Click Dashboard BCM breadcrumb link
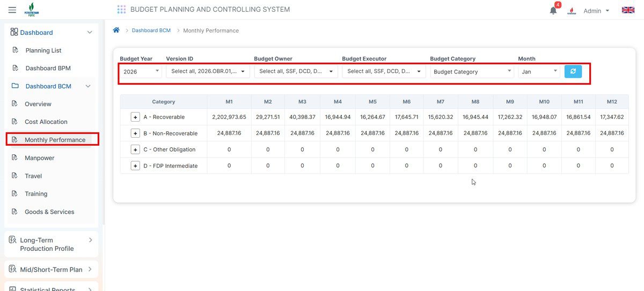This screenshot has width=644, height=291. point(151,31)
